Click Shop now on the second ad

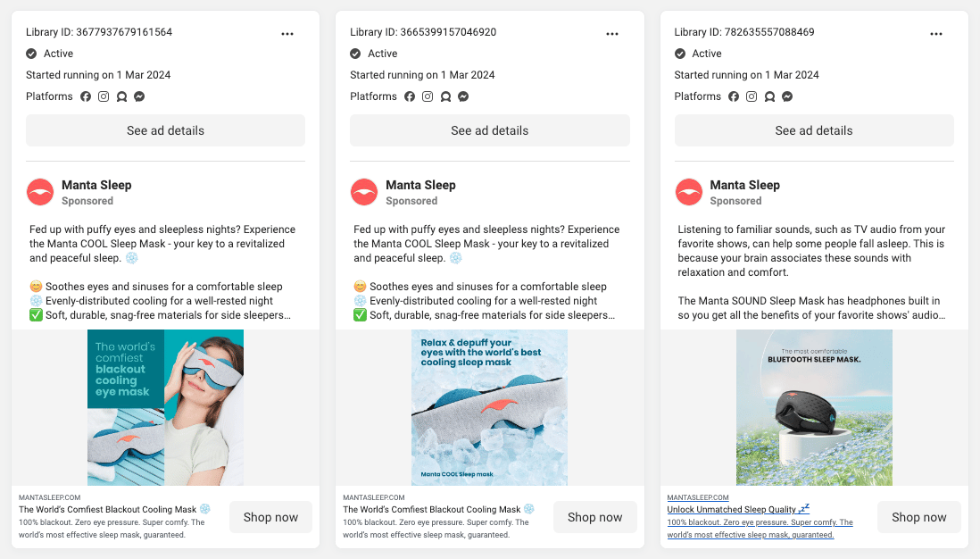click(x=594, y=517)
